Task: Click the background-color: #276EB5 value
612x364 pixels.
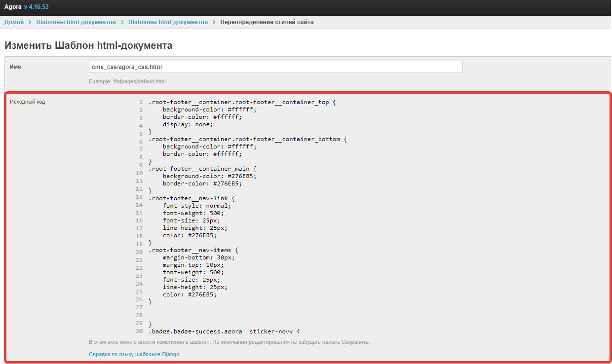Action: pyautogui.click(x=242, y=176)
